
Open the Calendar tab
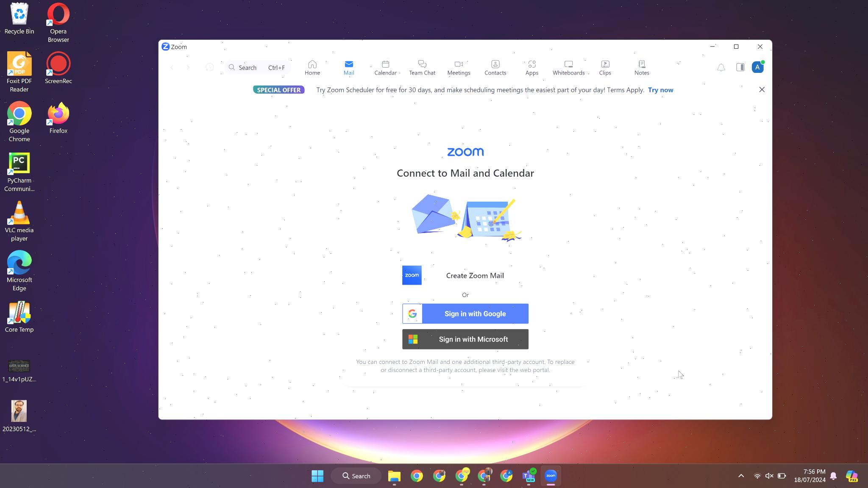(x=385, y=67)
